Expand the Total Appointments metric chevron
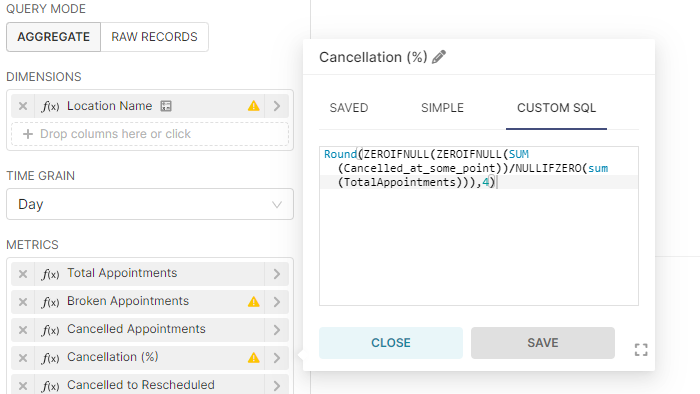The height and width of the screenshot is (394, 700). (277, 274)
